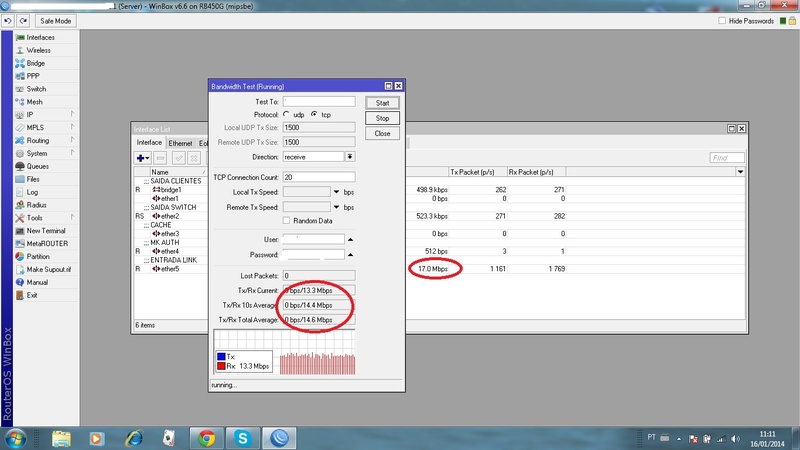The image size is (800, 450).
Task: Enable the Random Data checkbox
Action: click(x=287, y=220)
